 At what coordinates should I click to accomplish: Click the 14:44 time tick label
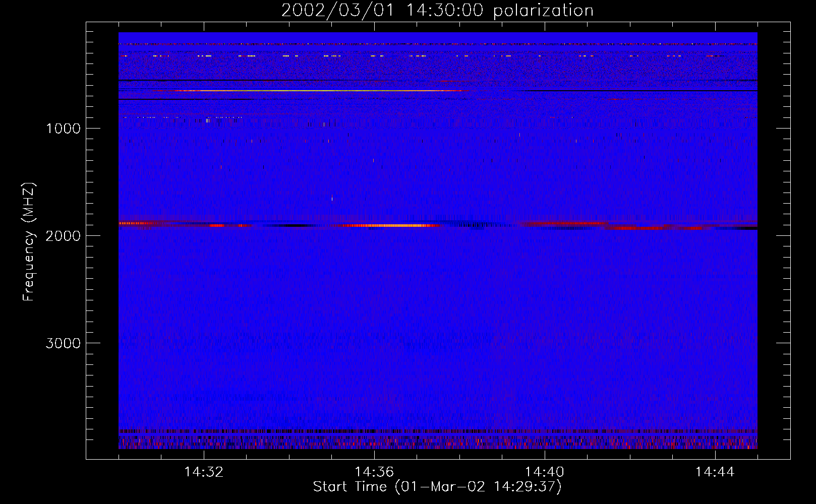click(x=715, y=472)
